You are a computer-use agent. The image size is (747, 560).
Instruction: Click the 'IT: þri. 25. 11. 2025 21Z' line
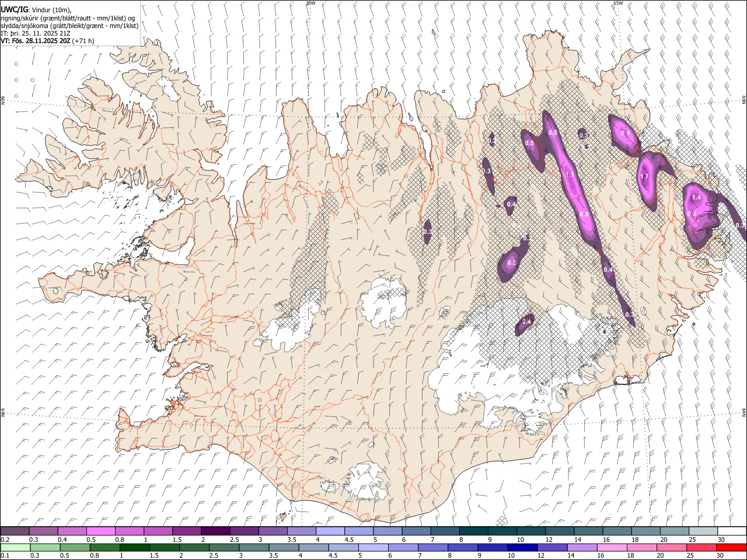point(36,33)
